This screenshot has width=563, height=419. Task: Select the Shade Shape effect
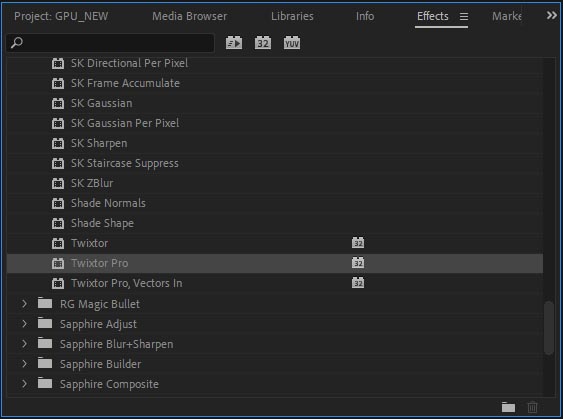[102, 223]
